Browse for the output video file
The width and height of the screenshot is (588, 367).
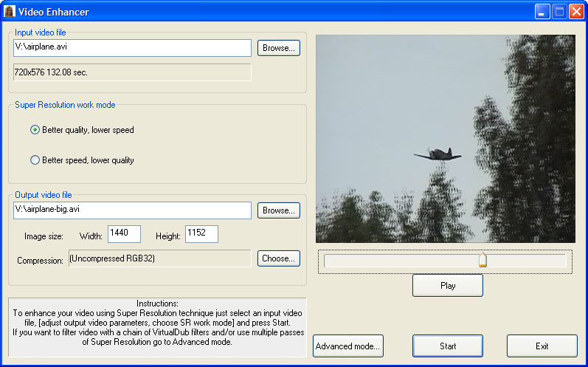pos(279,210)
